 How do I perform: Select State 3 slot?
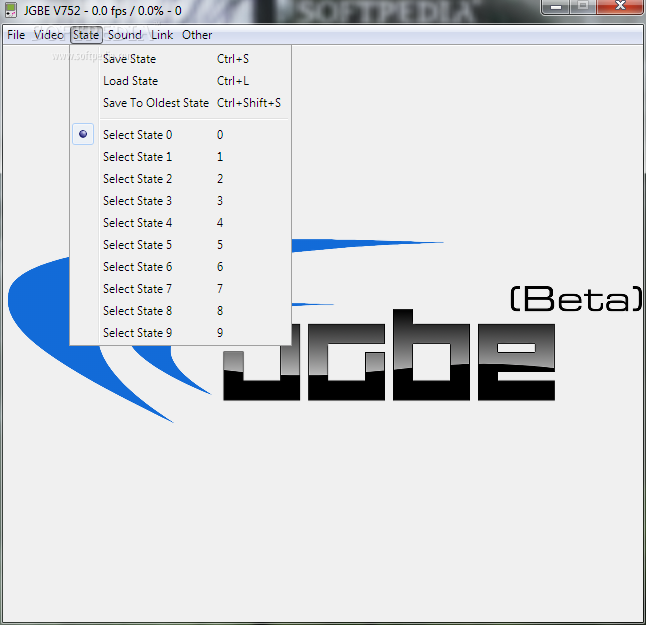180,201
